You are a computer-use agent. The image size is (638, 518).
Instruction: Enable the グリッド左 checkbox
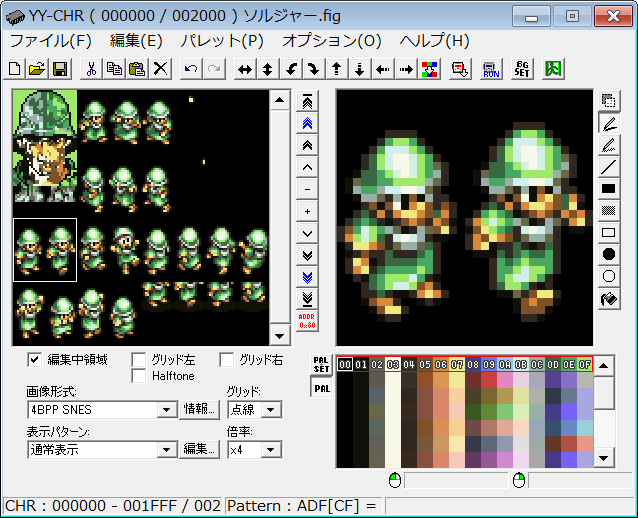click(139, 360)
